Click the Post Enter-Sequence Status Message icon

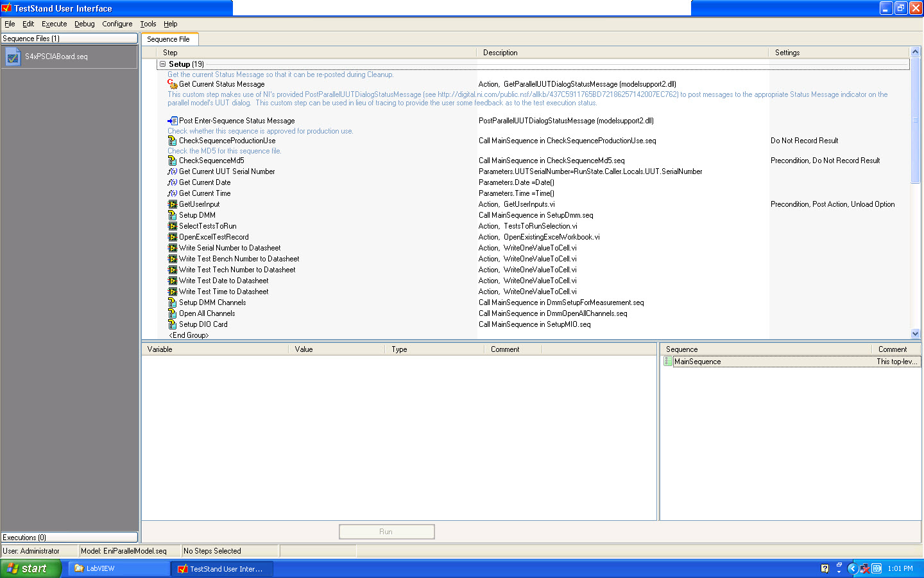point(172,121)
